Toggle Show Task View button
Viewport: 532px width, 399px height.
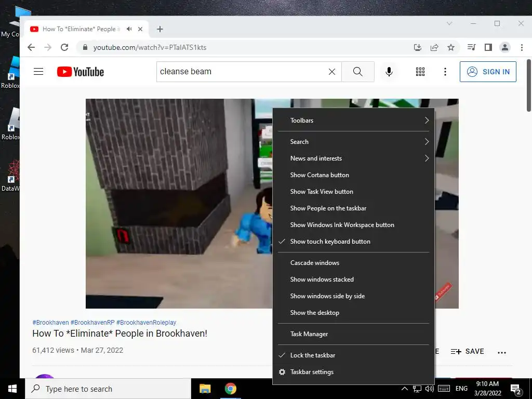[353, 192]
